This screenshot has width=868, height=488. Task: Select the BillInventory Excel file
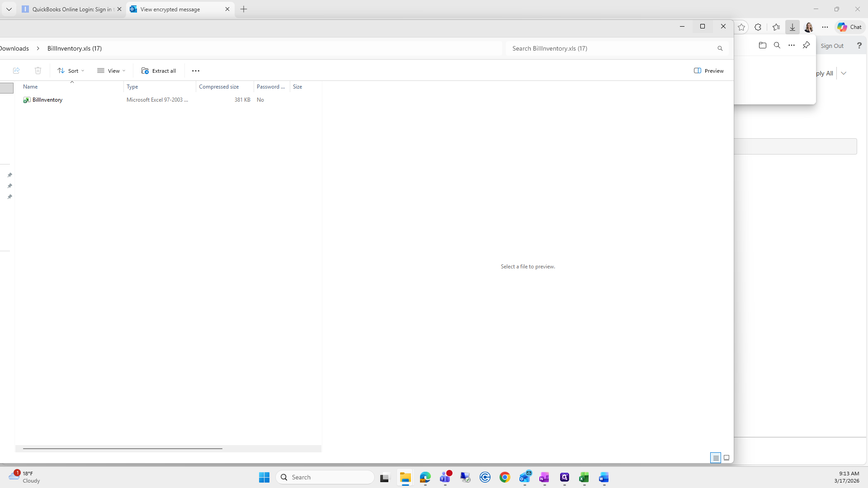(x=47, y=100)
